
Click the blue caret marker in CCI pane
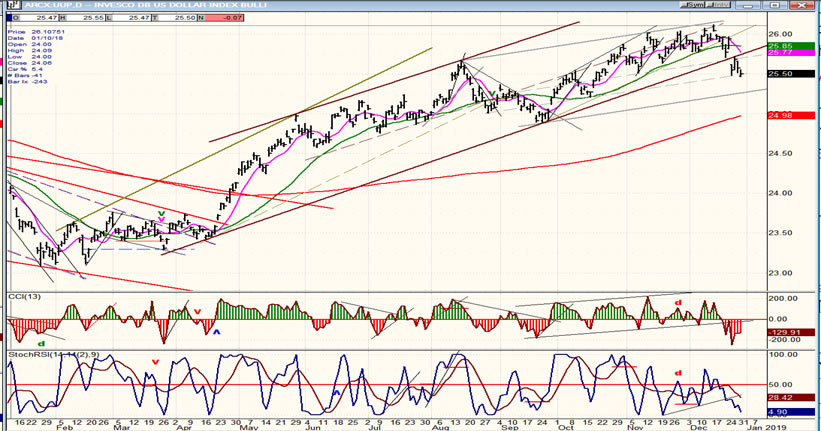[216, 332]
